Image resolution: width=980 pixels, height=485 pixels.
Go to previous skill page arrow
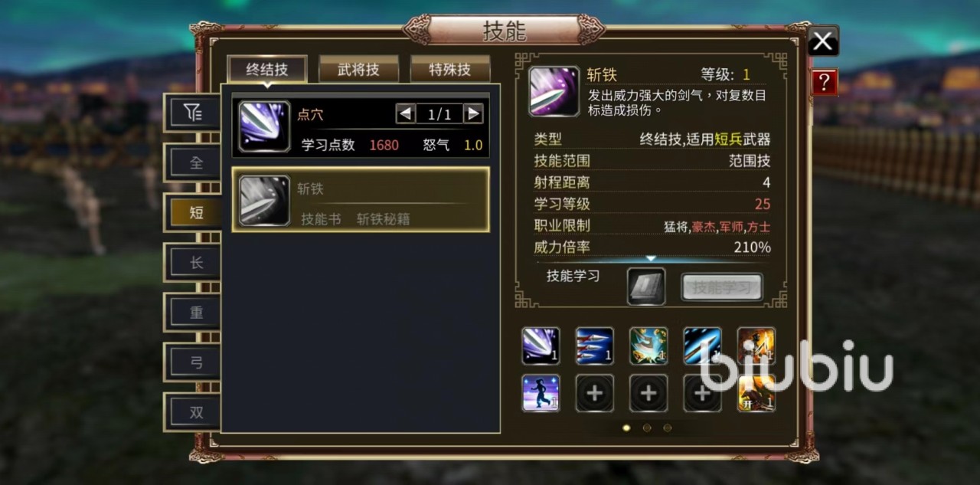coord(406,114)
